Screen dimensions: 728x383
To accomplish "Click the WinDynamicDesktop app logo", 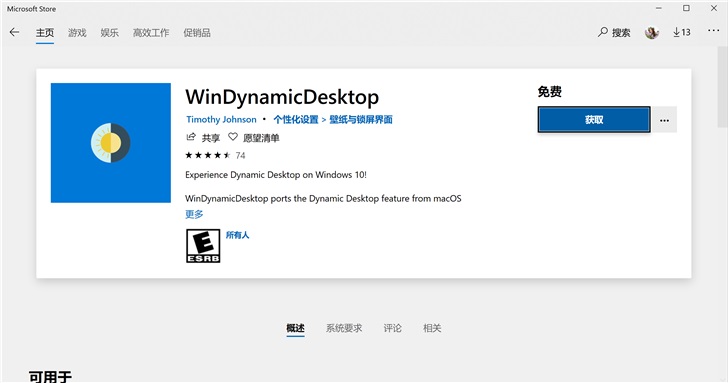I will pos(111,143).
